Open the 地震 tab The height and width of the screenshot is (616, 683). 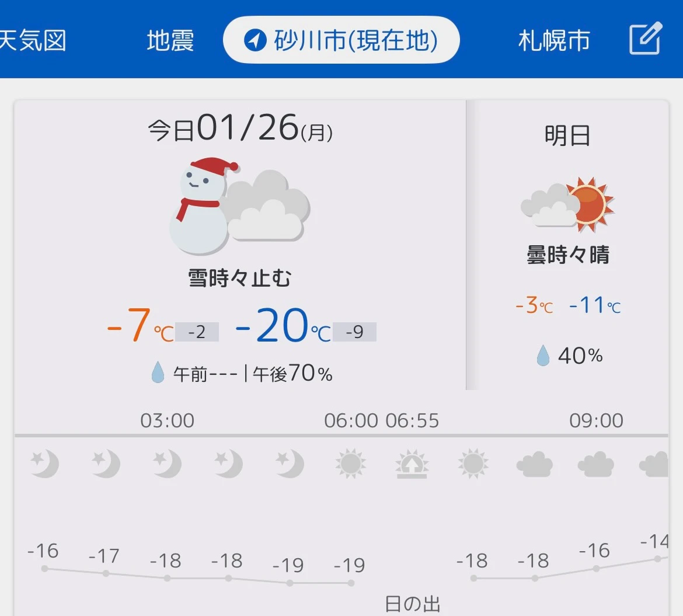click(170, 41)
